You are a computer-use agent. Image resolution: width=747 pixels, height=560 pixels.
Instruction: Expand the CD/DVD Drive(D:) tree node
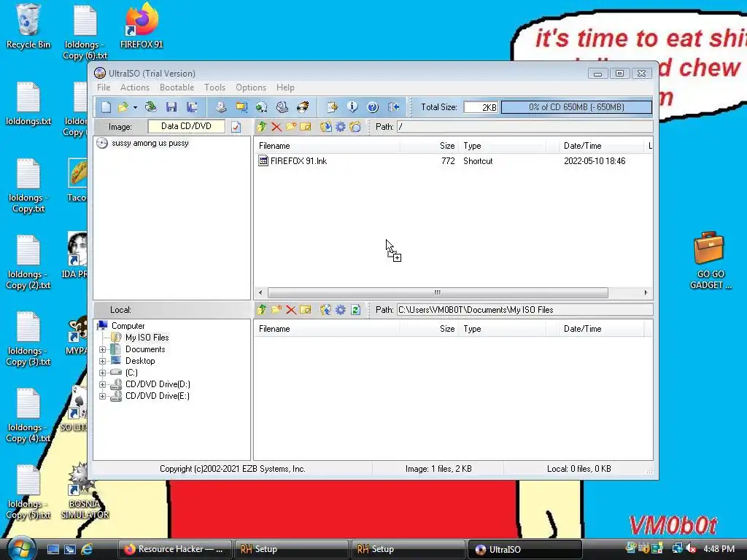[x=102, y=384]
